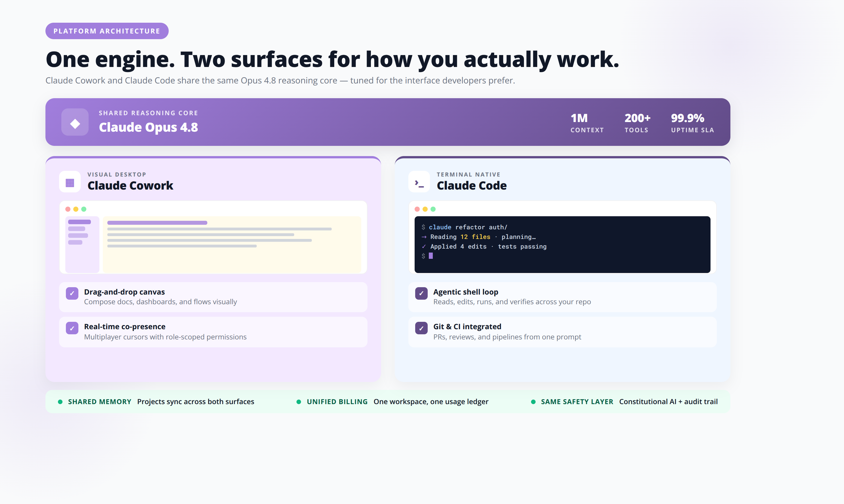Viewport: 844px width, 504px height.
Task: Click the blinking cursor in the terminal prompt
Action: coord(431,256)
